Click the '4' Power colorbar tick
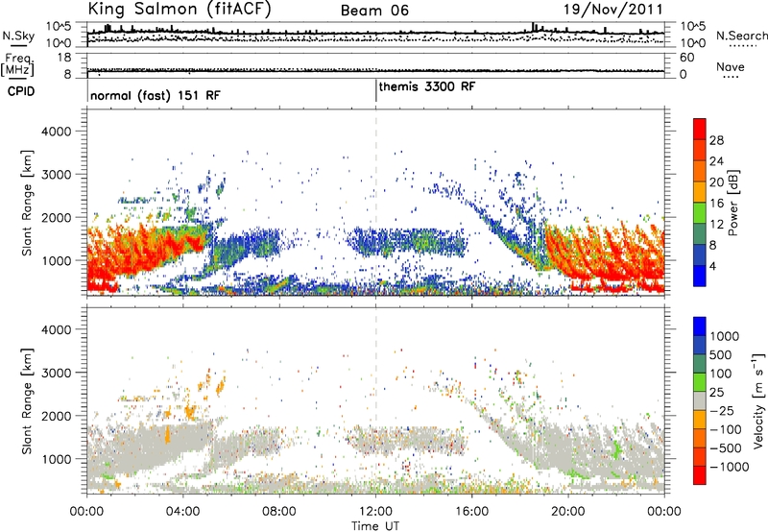This screenshot has height=532, width=768. click(x=713, y=266)
